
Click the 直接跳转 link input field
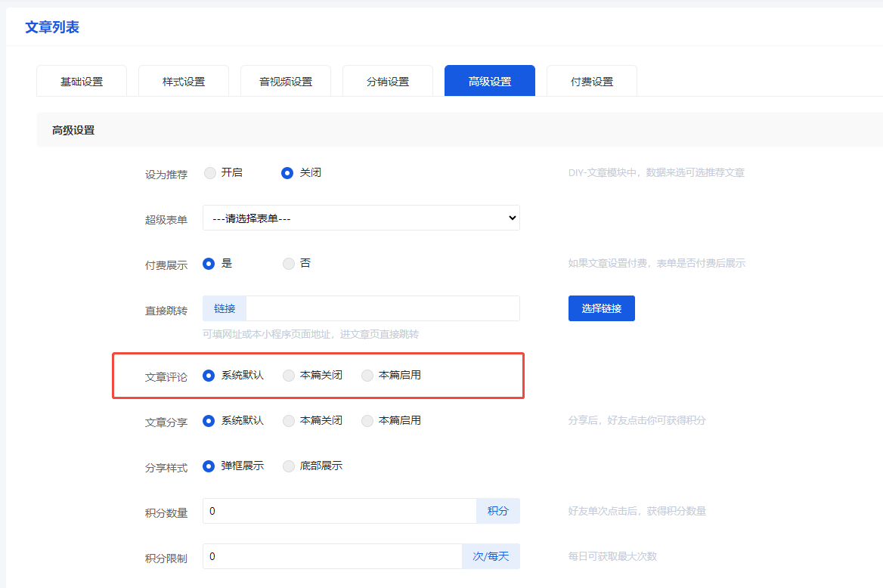pos(382,308)
